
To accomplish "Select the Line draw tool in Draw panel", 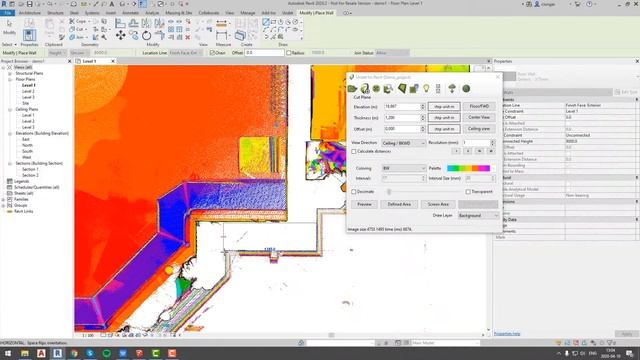I will pos(266,22).
